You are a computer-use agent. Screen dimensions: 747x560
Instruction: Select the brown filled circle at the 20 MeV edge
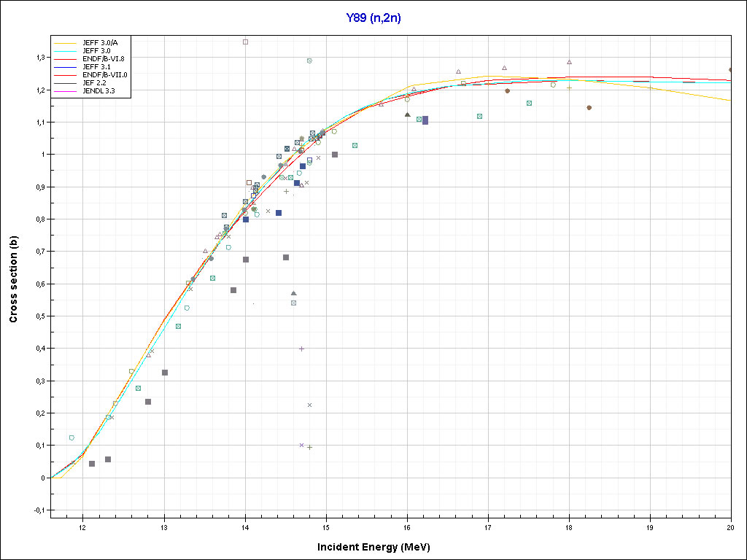(x=730, y=70)
